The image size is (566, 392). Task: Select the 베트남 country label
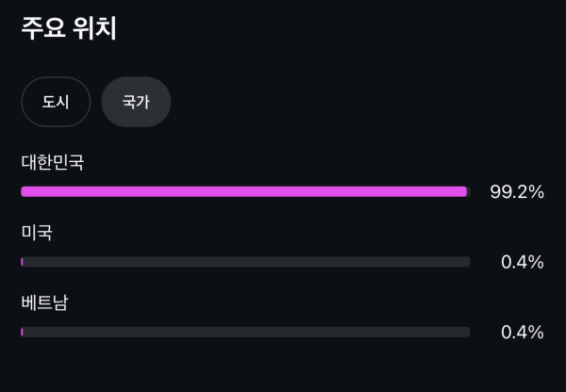(44, 302)
